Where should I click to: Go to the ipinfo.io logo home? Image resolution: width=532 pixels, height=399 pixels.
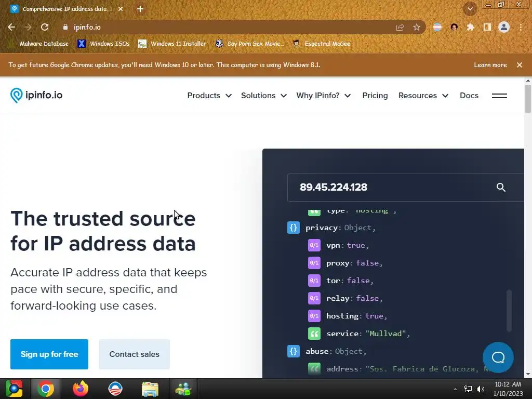[x=36, y=96]
